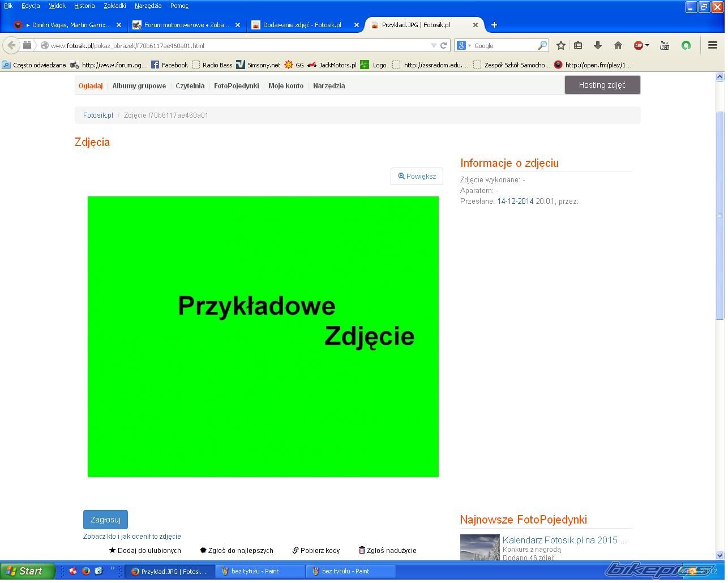
Task: Click the Adblock Plus icon
Action: 639,45
